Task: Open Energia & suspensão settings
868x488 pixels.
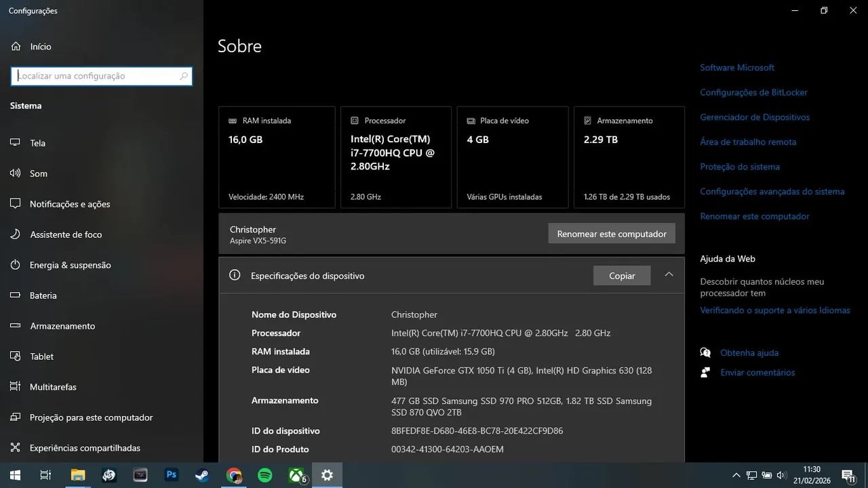Action: (x=71, y=265)
